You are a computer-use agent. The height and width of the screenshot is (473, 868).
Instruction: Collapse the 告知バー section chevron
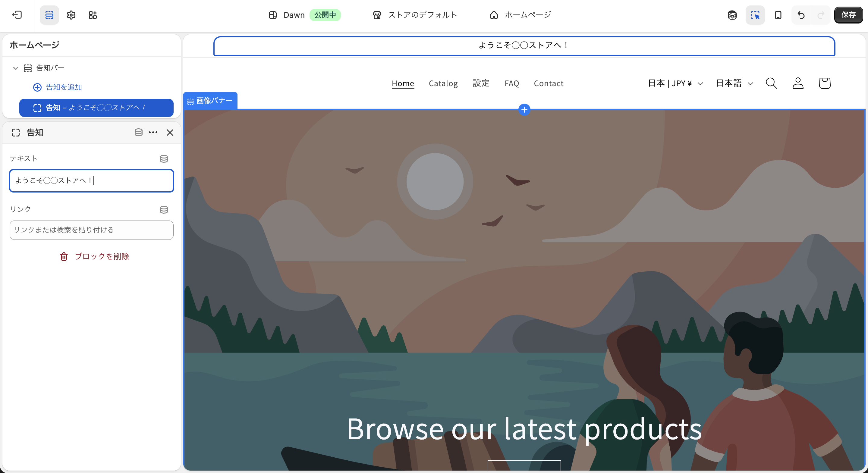[x=15, y=68]
